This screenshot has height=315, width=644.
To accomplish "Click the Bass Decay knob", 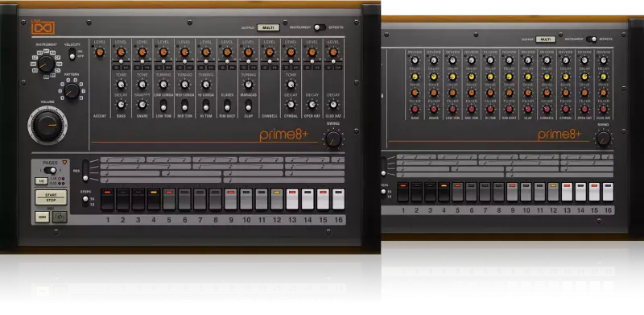I will click(x=121, y=105).
